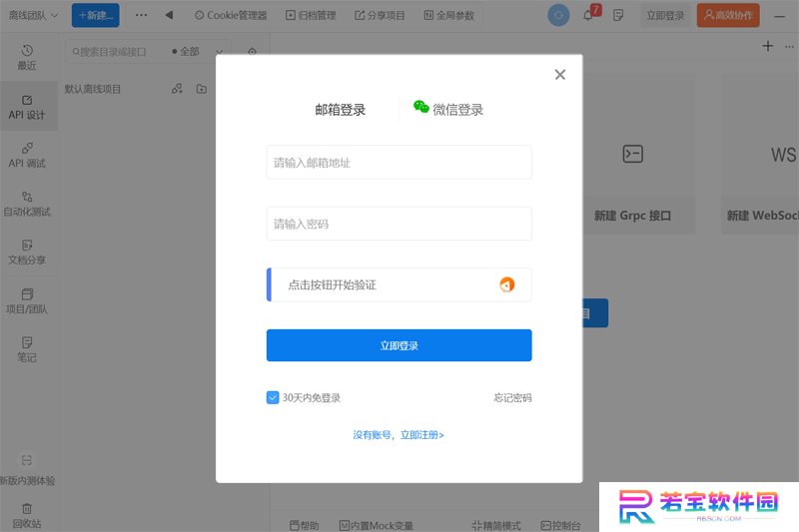Viewport: 799px width, 532px height.
Task: Focus the email address input field
Action: pyautogui.click(x=399, y=163)
